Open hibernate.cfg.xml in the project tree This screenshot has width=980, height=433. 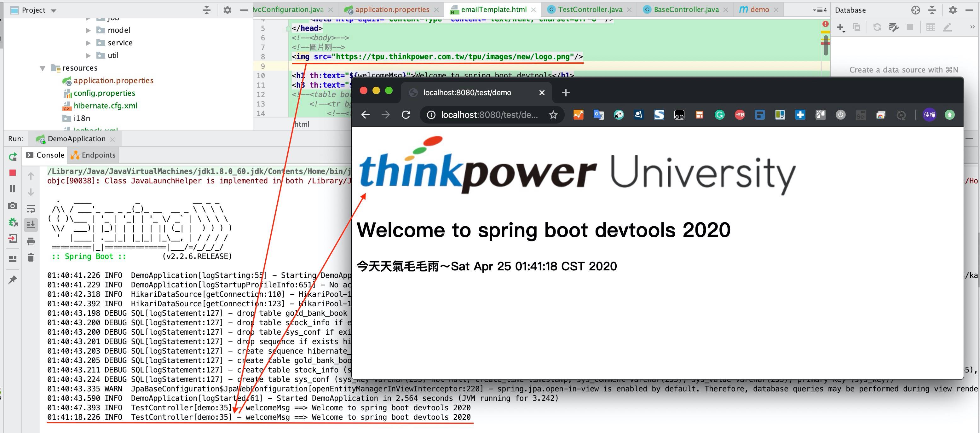click(105, 106)
